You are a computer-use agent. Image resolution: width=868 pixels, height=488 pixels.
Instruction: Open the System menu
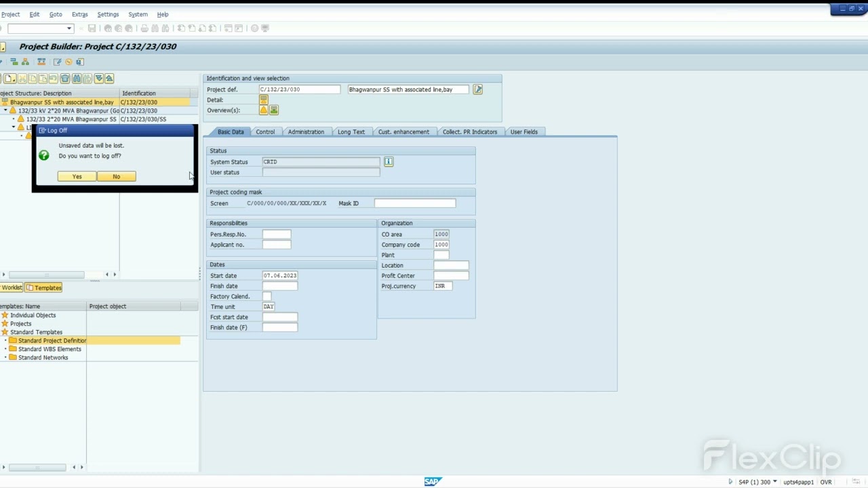click(x=138, y=14)
